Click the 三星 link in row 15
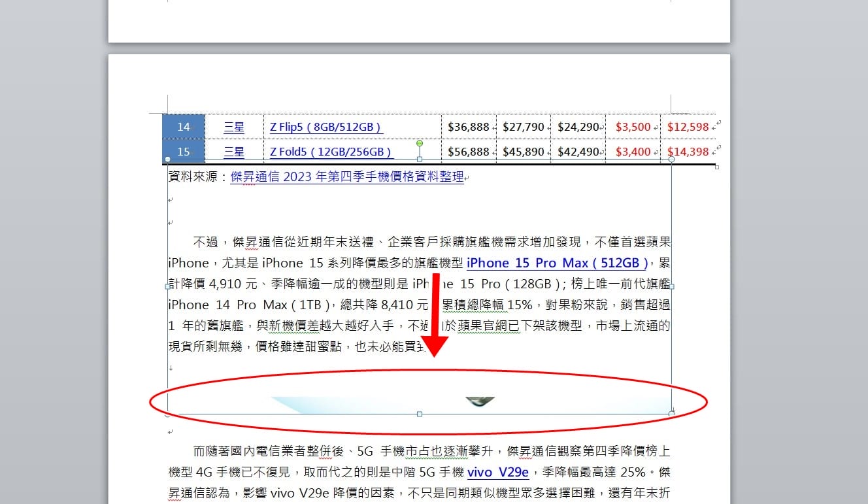This screenshot has width=868, height=504. point(234,152)
